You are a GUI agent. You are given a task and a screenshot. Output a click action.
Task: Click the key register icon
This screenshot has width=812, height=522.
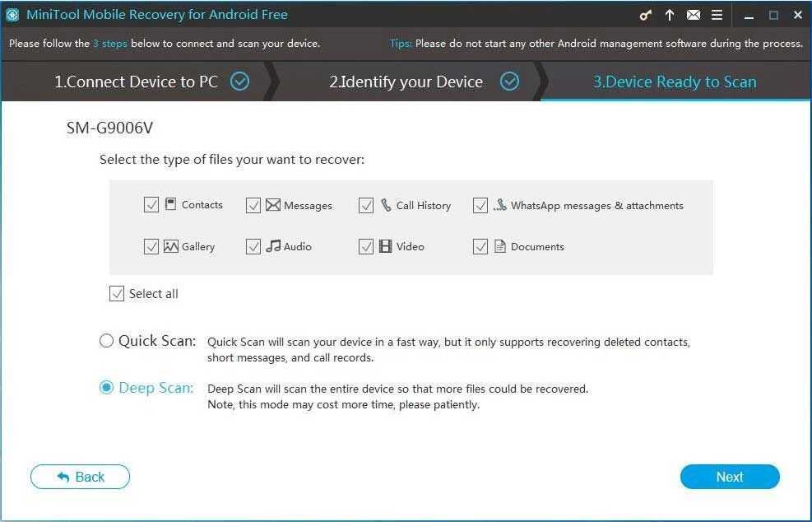[646, 15]
